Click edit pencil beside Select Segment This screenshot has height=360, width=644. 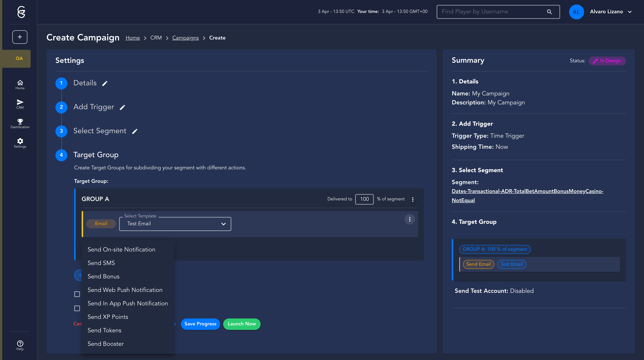135,131
